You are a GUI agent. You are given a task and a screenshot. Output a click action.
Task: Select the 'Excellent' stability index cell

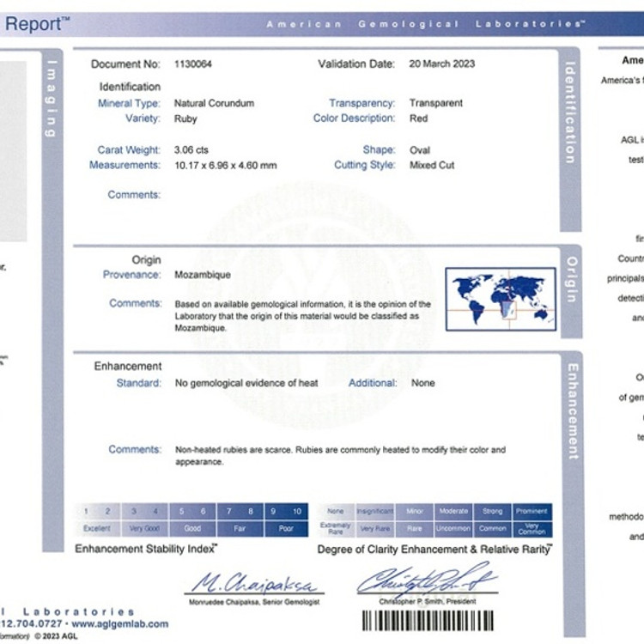pyautogui.click(x=97, y=528)
